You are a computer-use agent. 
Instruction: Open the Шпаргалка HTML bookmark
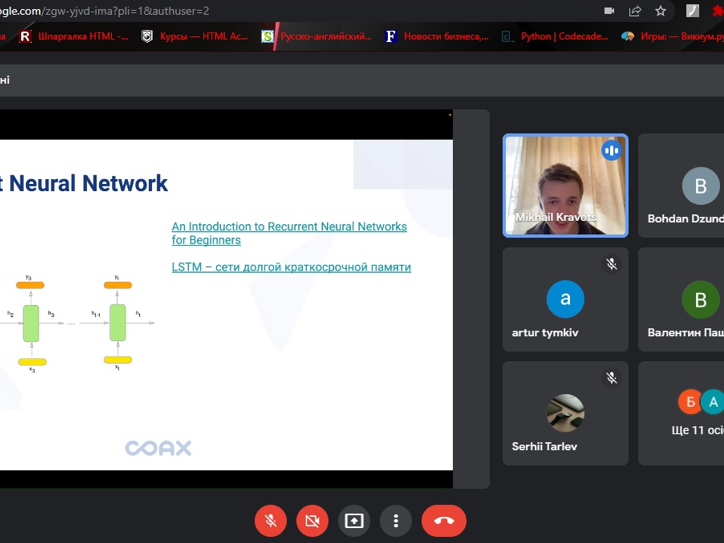point(73,36)
